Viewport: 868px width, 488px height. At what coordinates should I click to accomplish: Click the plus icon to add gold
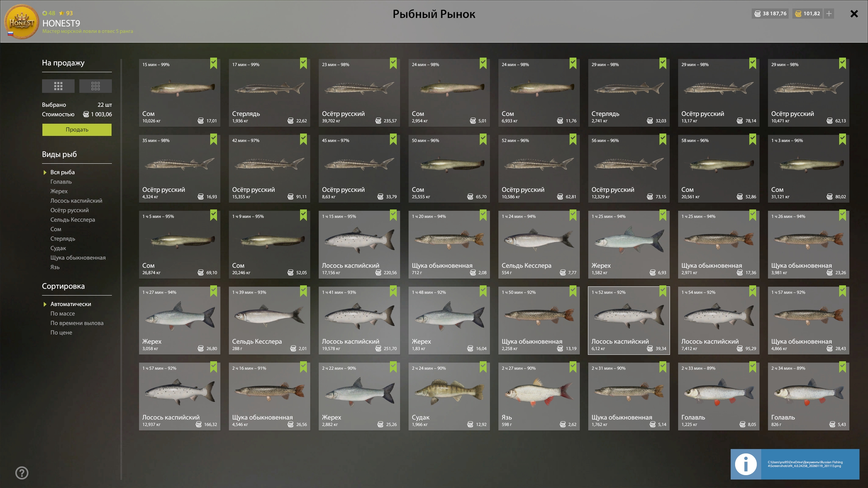point(829,14)
